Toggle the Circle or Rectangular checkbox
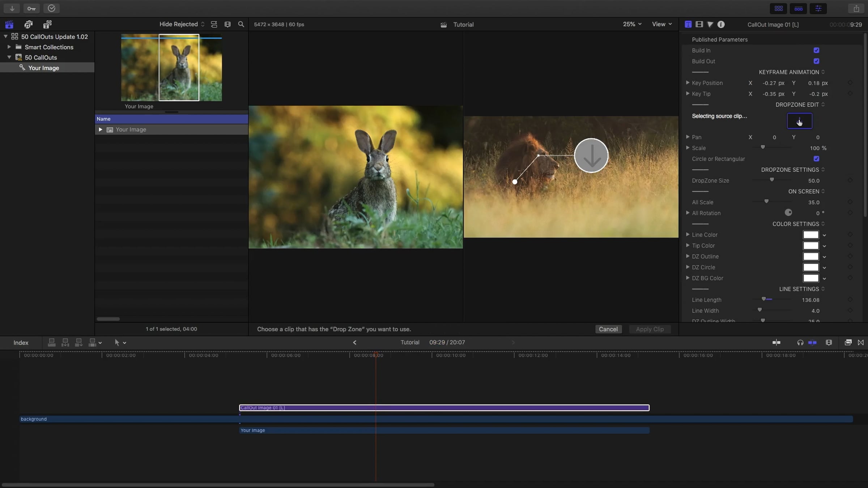Screen dimensions: 868x488 click(816, 159)
